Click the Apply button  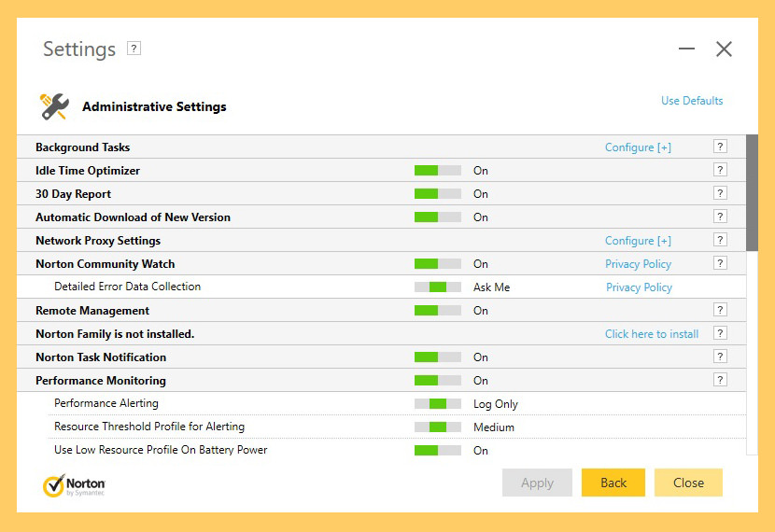[x=537, y=483]
